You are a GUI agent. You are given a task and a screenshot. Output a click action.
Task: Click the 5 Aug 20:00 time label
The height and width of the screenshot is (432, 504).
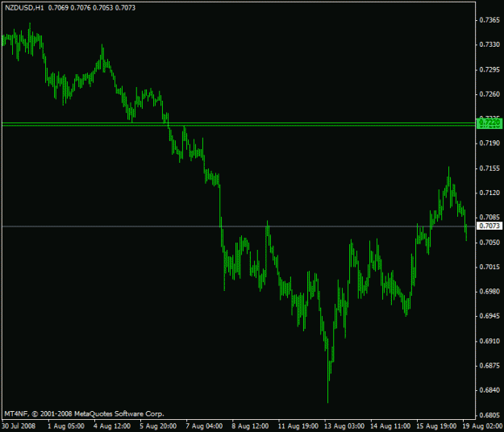pos(158,426)
